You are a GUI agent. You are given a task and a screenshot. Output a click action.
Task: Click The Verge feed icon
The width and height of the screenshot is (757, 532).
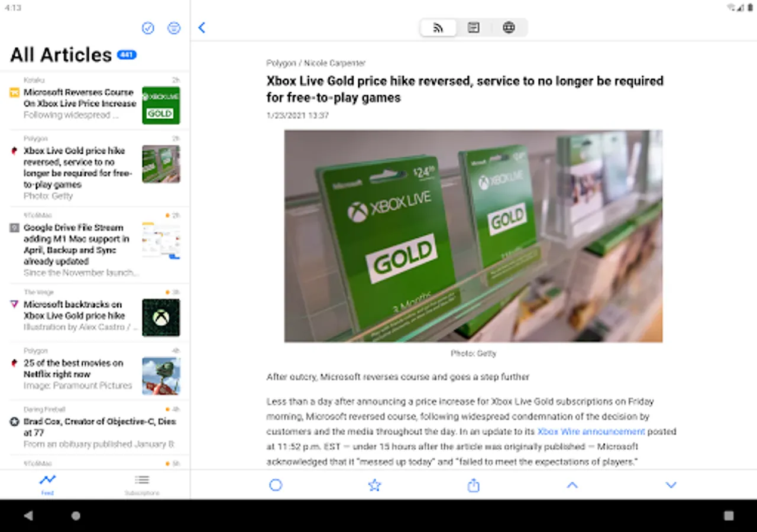click(x=14, y=304)
